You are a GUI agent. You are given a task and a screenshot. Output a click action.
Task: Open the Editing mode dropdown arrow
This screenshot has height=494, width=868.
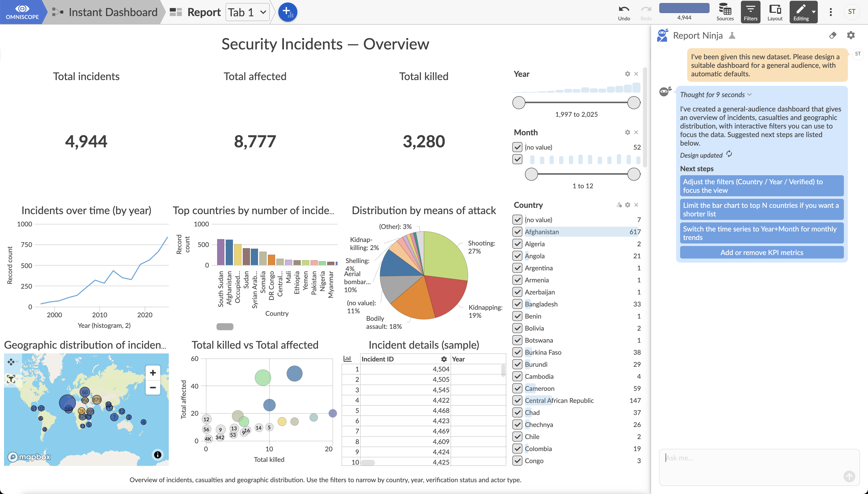tap(814, 12)
